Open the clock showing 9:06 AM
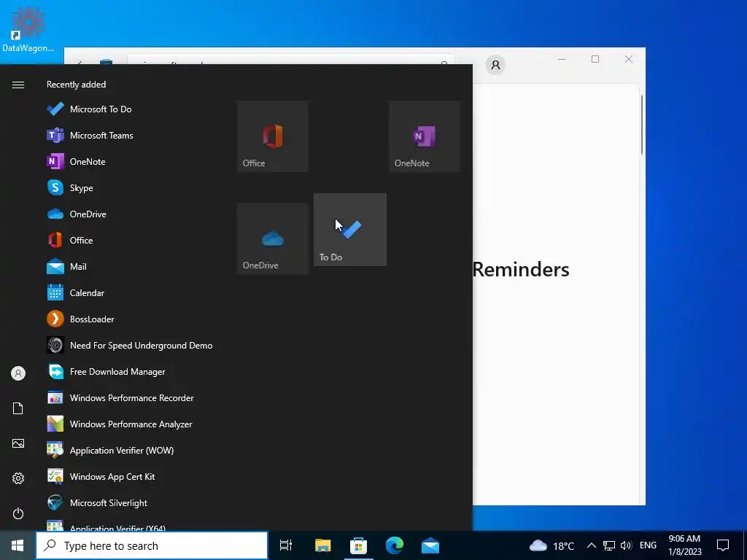 (x=684, y=545)
